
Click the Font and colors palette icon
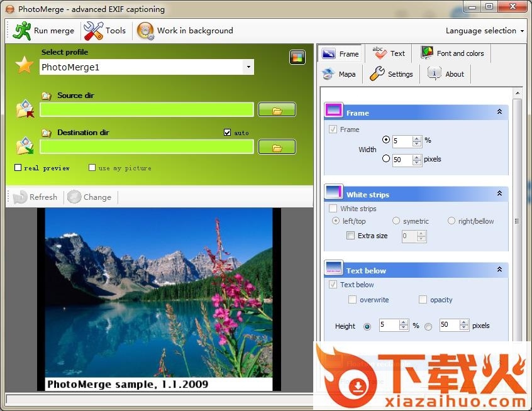tap(427, 53)
